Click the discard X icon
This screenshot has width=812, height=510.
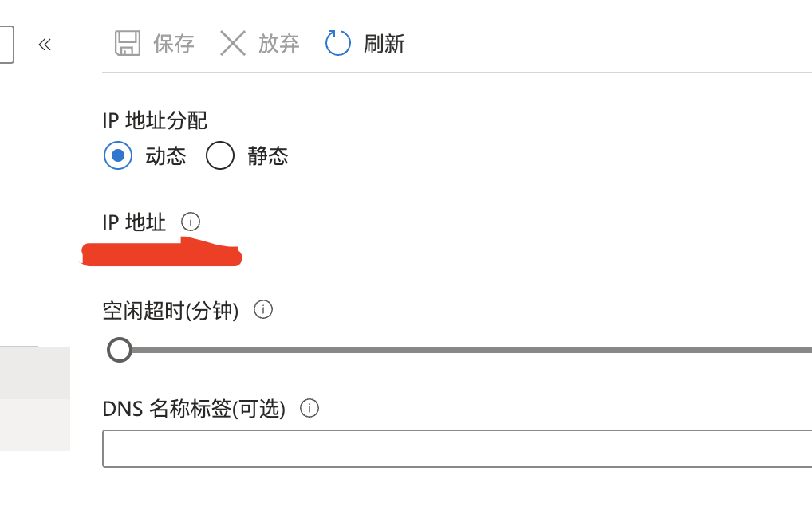pos(233,43)
